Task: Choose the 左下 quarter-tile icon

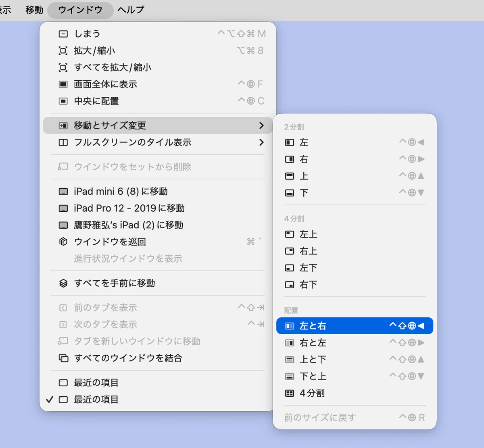Action: pos(290,268)
